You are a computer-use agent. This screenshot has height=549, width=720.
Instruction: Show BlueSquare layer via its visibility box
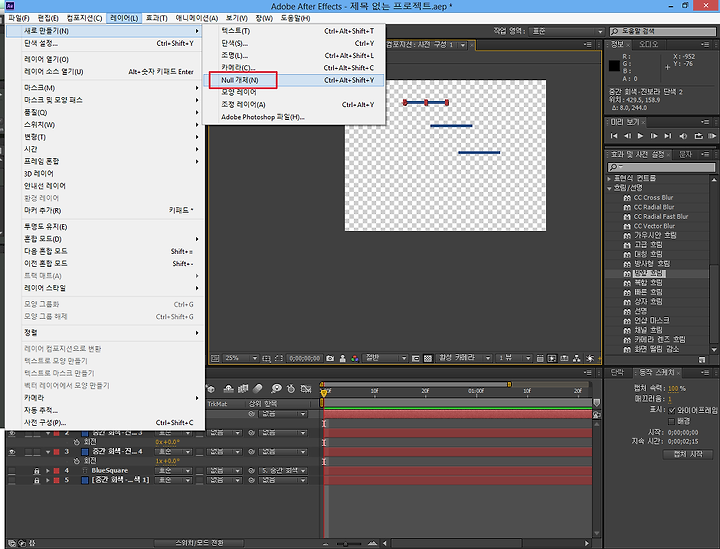click(x=12, y=471)
